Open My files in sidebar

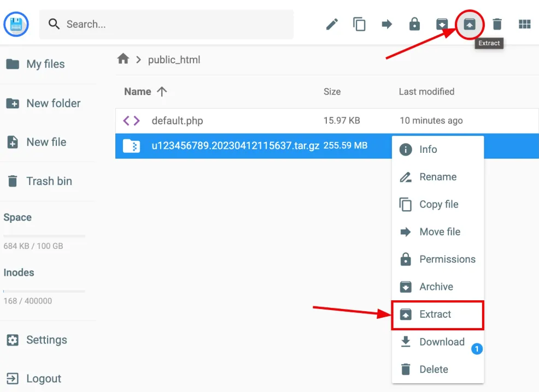[x=36, y=64]
